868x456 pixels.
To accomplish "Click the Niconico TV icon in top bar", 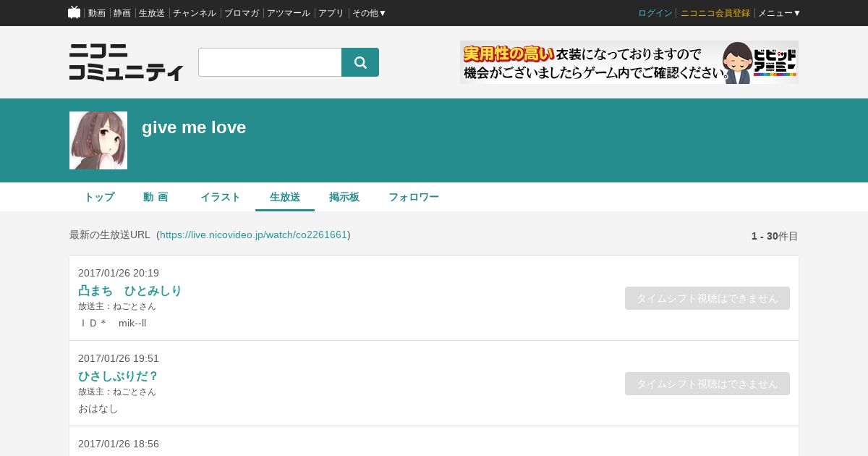I will coord(74,12).
